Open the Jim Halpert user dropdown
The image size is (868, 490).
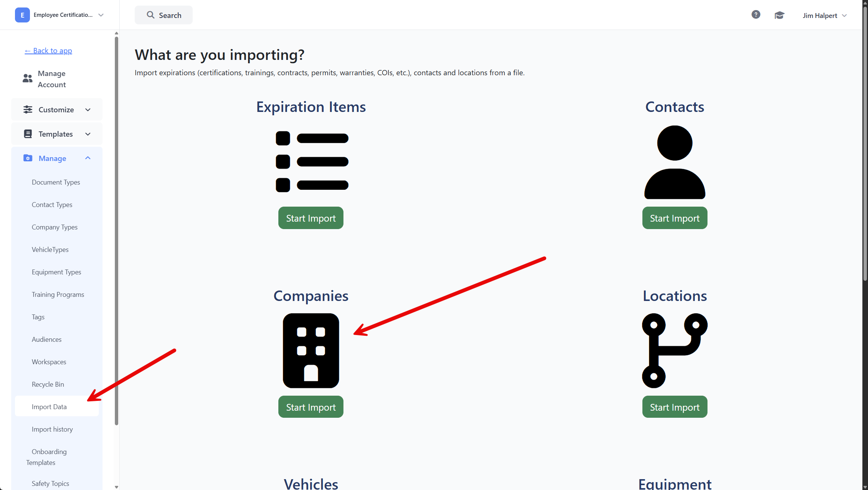point(825,16)
